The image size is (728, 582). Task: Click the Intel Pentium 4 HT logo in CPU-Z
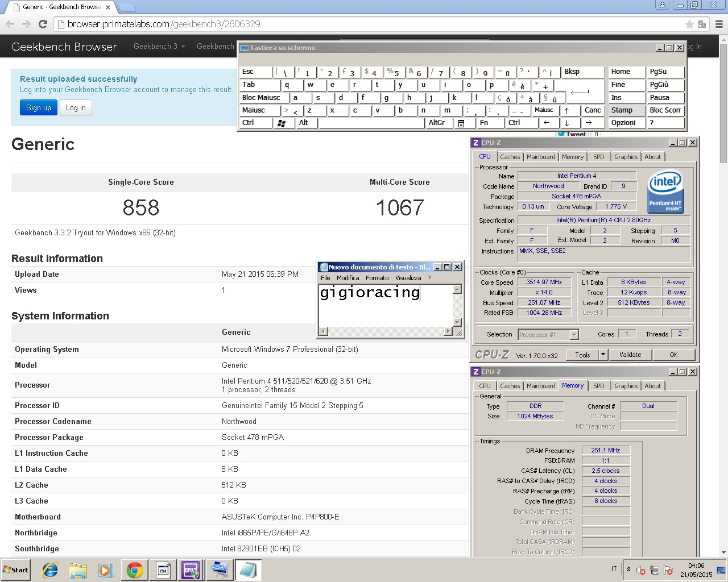[665, 192]
